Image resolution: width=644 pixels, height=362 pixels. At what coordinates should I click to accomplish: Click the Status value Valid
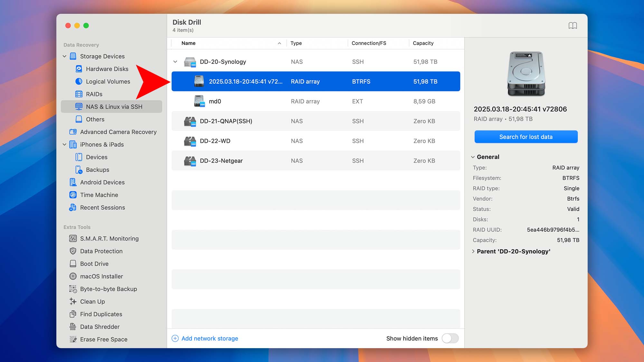point(573,209)
